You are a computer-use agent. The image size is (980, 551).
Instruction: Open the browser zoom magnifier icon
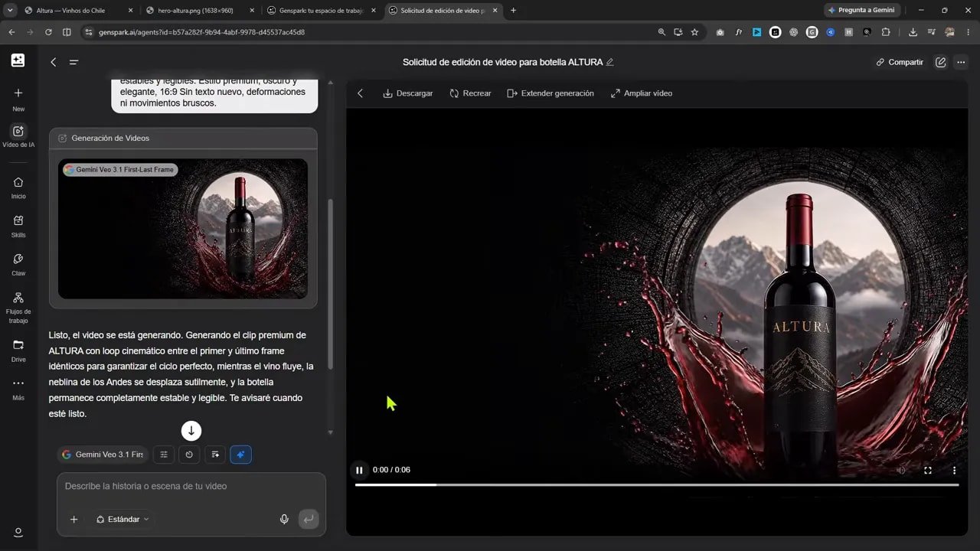[661, 32]
